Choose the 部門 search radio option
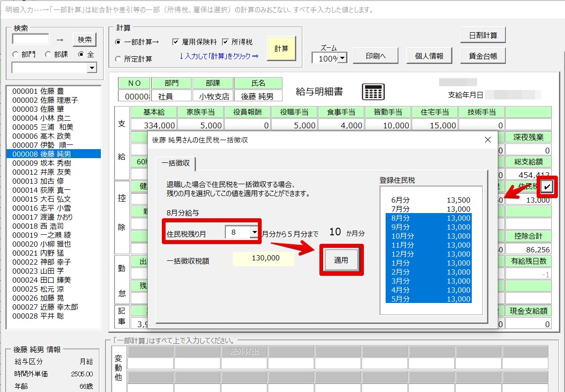Viewport: 565px width, 392px height. [16, 54]
